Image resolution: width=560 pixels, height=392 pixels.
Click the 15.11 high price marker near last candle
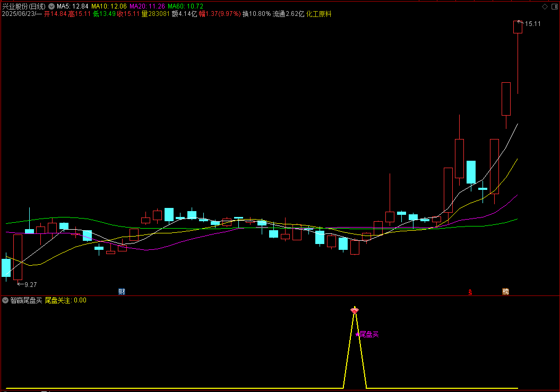[532, 24]
